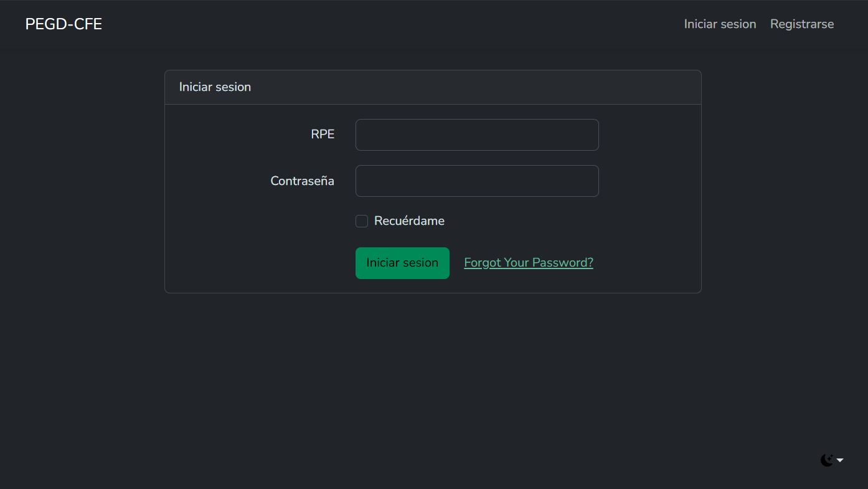
Task: Go to the PEGD-CFE brand home link
Action: pos(64,24)
